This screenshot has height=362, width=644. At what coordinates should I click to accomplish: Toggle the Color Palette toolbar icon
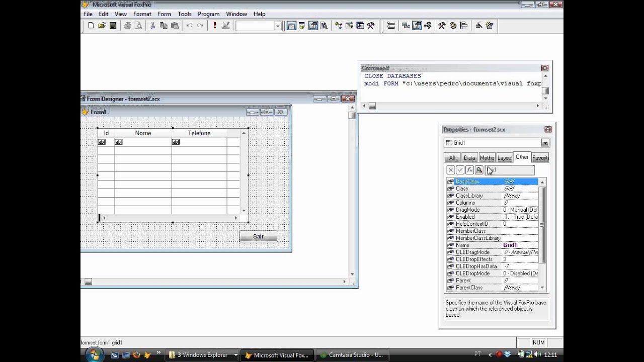point(453,26)
